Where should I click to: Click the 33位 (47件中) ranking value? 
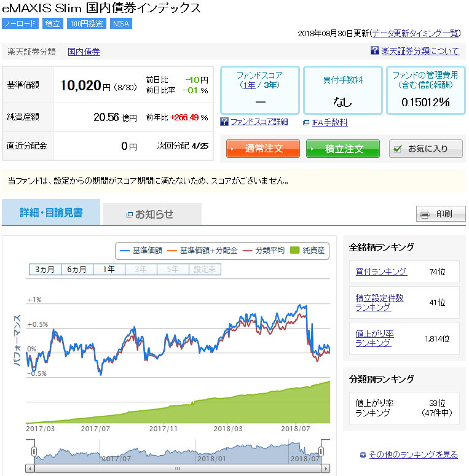pos(437,408)
